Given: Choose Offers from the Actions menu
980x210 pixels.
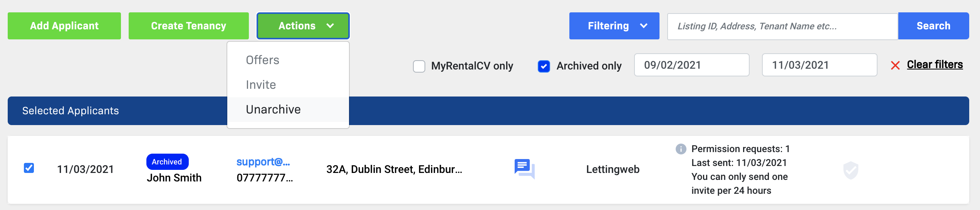Looking at the screenshot, I should 263,60.
